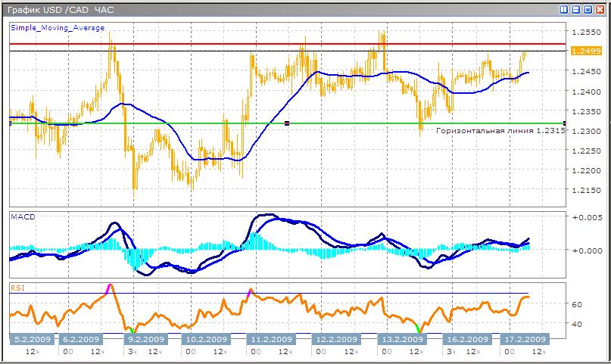Click the horizontal tile window button
611x364 pixels.
pyautogui.click(x=576, y=10)
